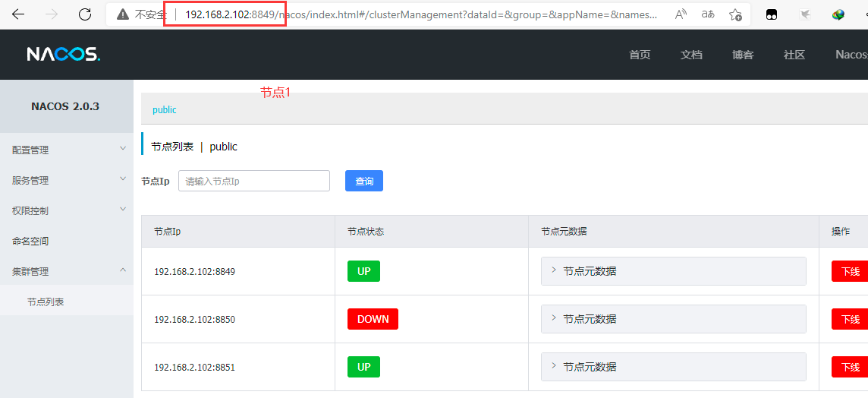Screen dimensions: 868x398
Task: Click the NACOS logo
Action: tap(63, 55)
